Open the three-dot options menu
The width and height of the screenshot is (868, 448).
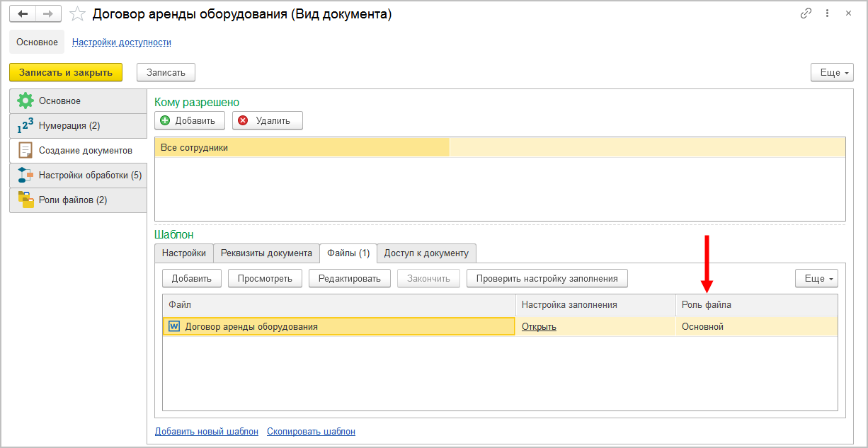(x=828, y=13)
